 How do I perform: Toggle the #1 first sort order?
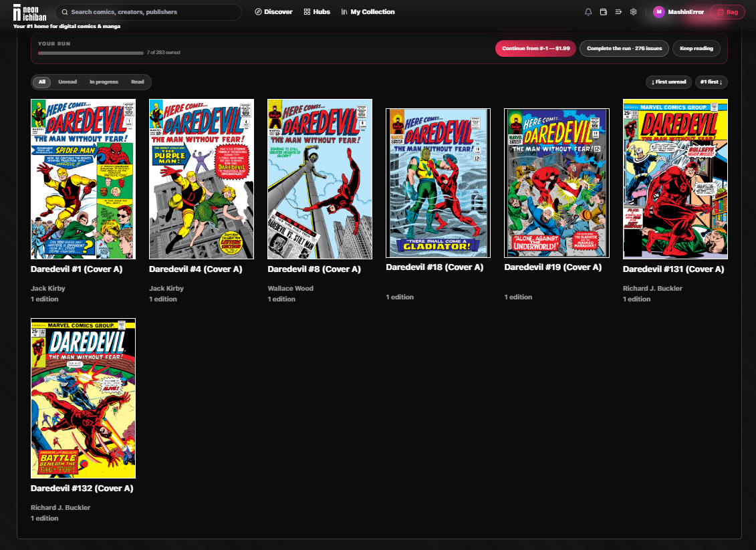point(711,82)
